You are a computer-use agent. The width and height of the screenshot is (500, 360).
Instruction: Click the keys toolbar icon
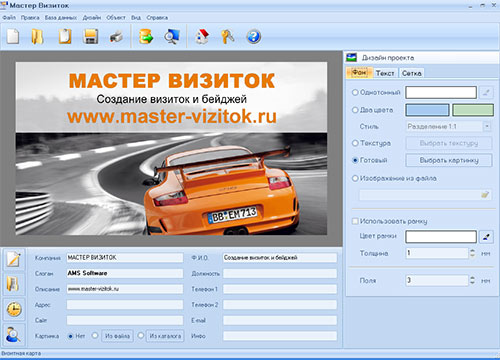click(228, 37)
